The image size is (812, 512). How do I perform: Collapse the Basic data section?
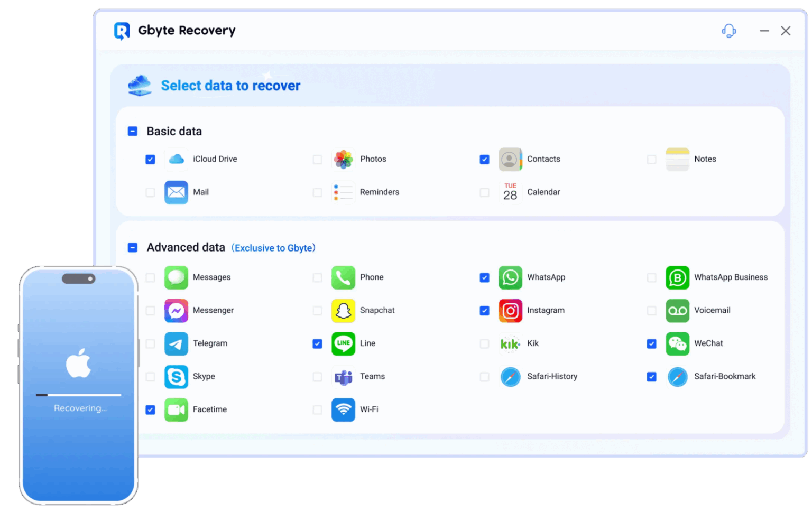132,131
